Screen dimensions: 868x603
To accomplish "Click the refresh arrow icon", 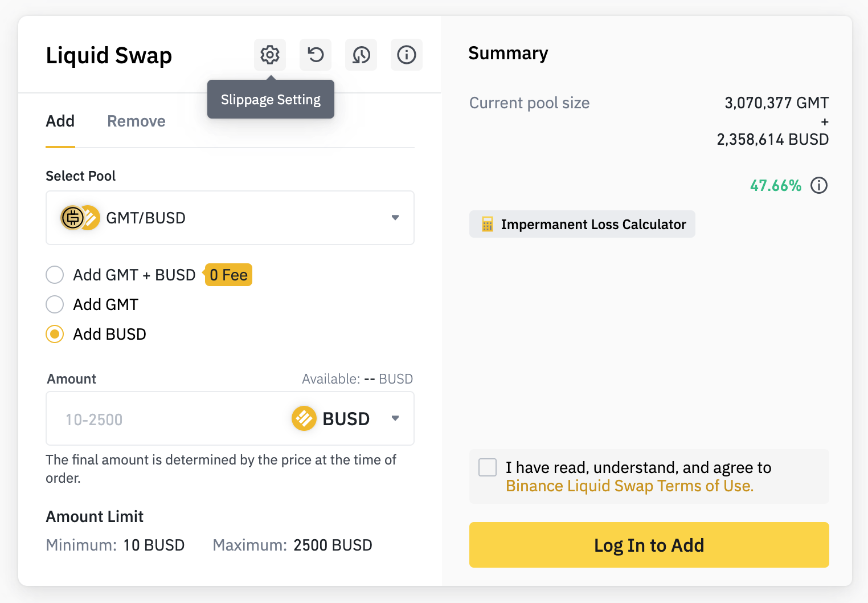I will click(x=316, y=55).
